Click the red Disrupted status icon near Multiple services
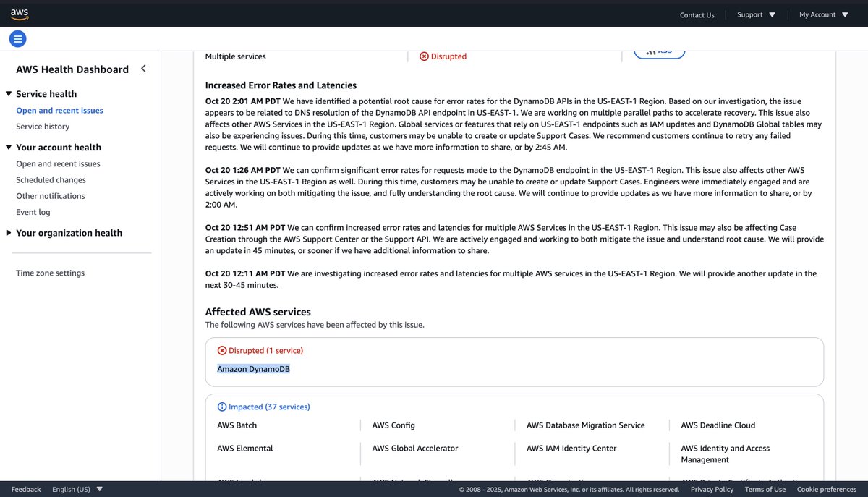The height and width of the screenshot is (497, 868). pos(424,56)
